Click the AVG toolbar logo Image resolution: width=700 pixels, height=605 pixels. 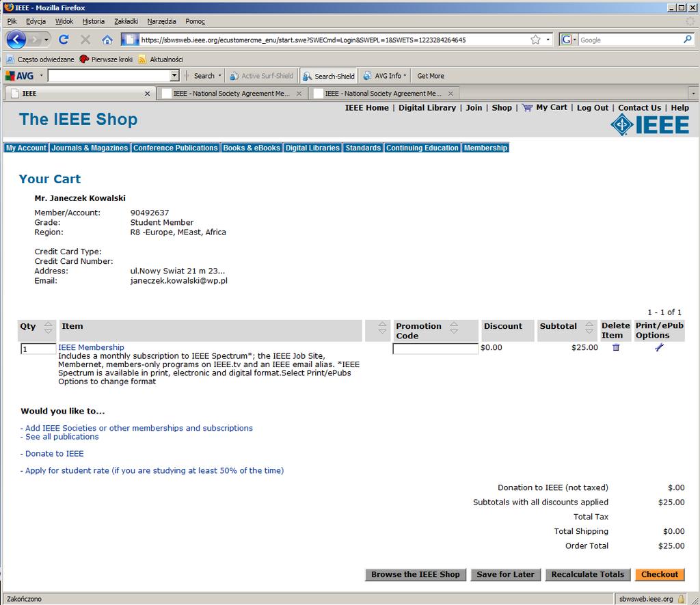point(20,76)
